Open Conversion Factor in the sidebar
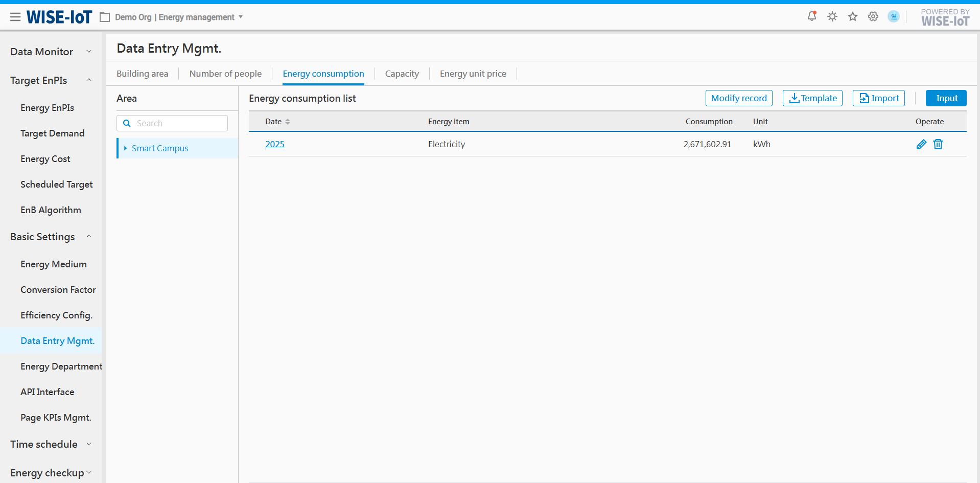 58,290
